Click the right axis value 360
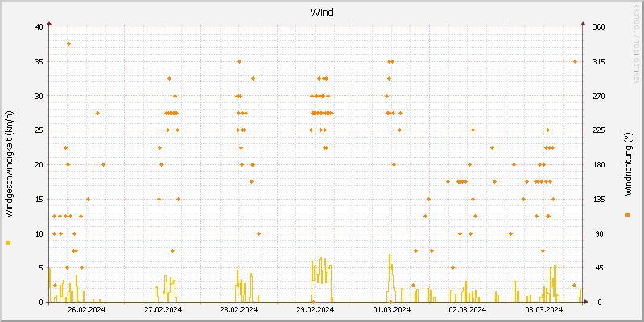The width and height of the screenshot is (644, 322). pos(599,27)
